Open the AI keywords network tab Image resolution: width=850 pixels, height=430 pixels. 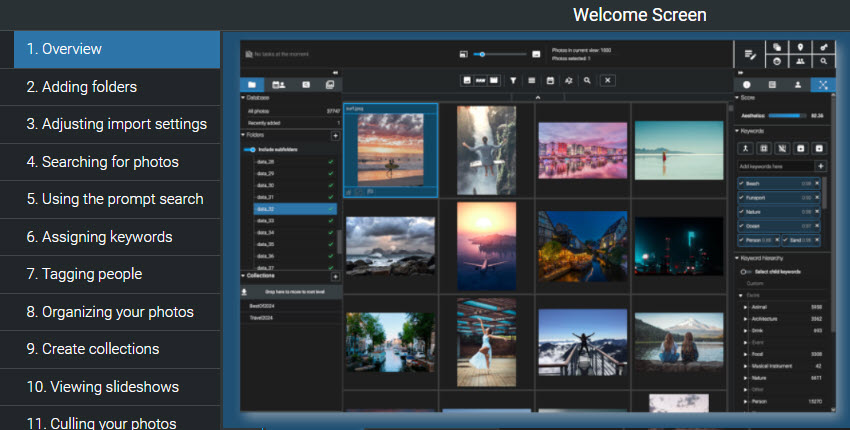pos(823,85)
